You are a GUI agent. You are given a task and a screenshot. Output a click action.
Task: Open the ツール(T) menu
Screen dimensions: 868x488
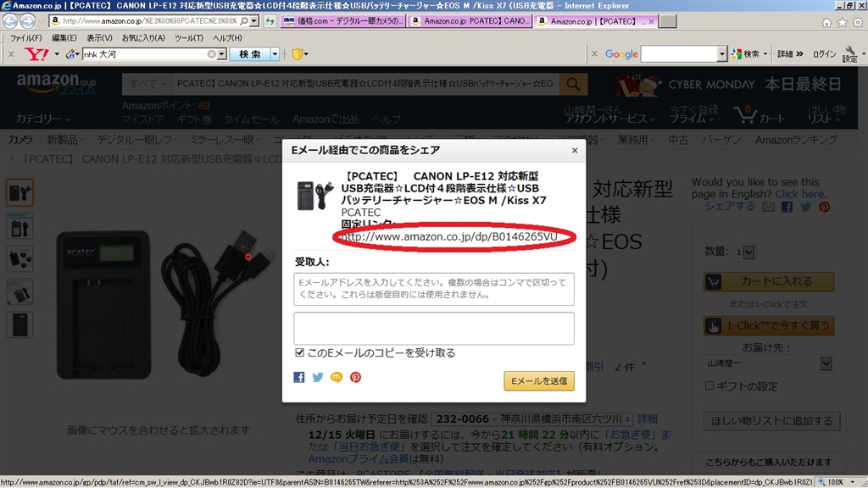click(x=189, y=38)
